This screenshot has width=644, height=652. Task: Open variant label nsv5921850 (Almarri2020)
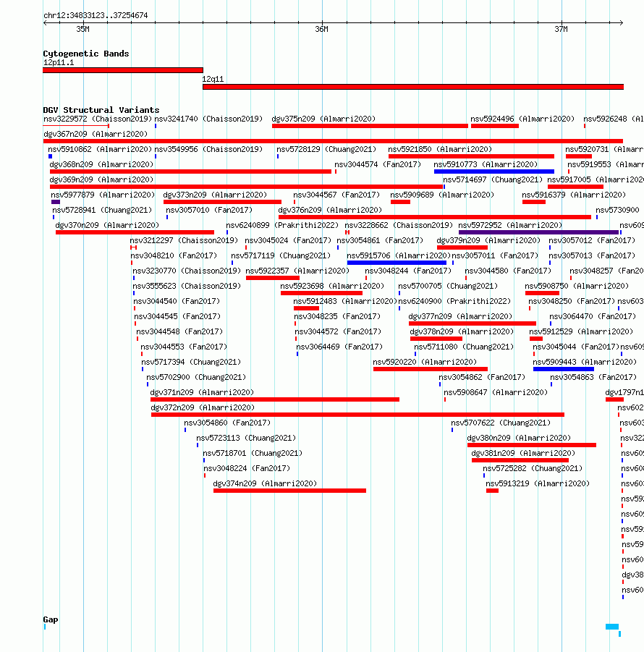(x=440, y=149)
